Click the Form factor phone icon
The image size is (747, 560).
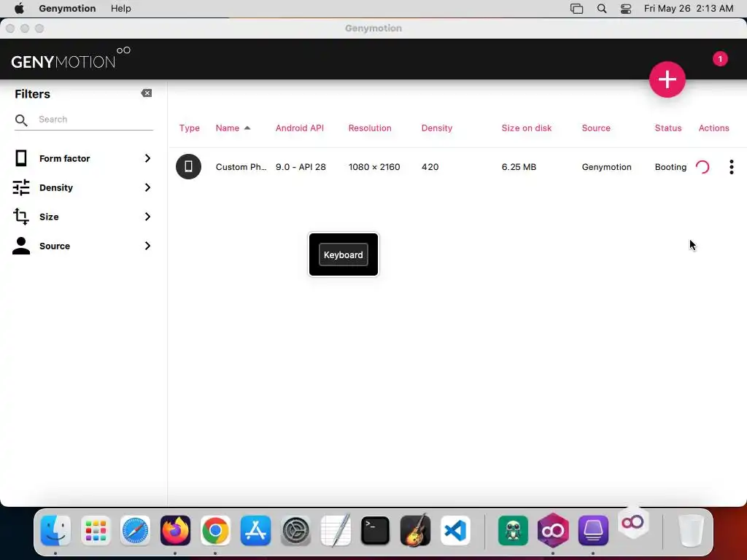point(21,158)
